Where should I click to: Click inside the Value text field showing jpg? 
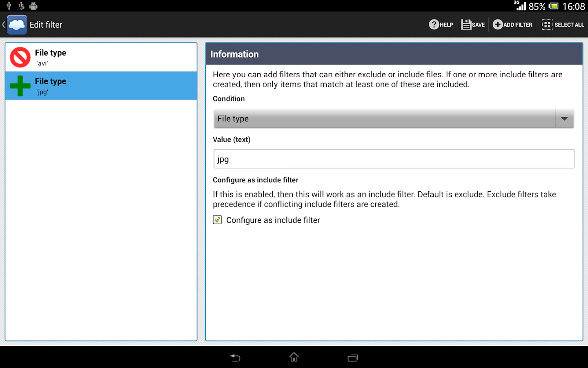[x=393, y=159]
